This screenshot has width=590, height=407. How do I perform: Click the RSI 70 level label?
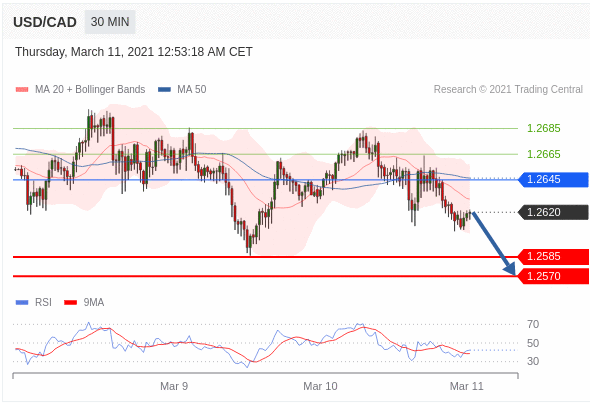[x=533, y=324]
